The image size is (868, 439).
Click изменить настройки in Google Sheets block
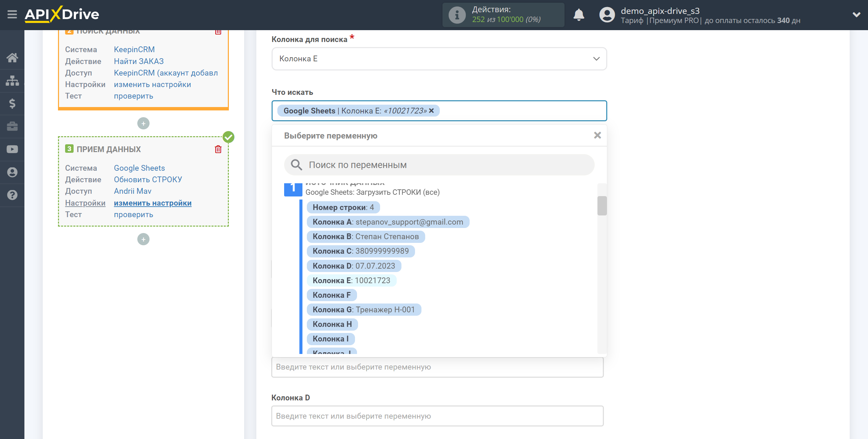coord(153,203)
